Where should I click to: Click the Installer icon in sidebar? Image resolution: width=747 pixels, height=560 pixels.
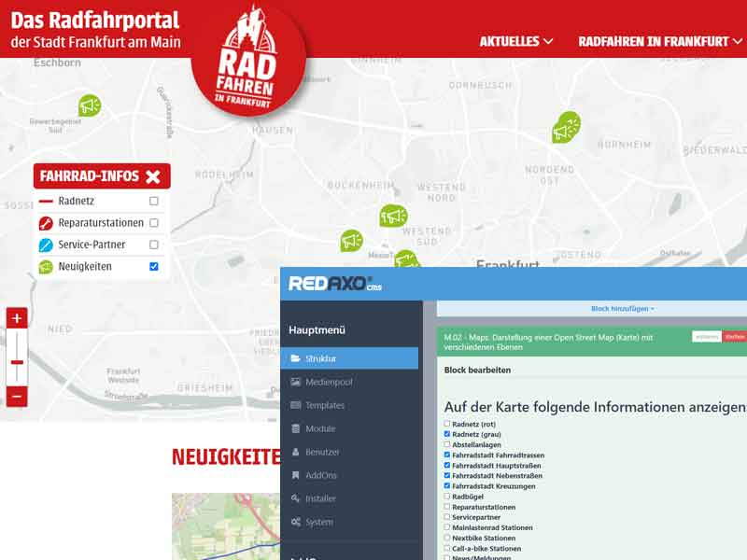(x=295, y=498)
